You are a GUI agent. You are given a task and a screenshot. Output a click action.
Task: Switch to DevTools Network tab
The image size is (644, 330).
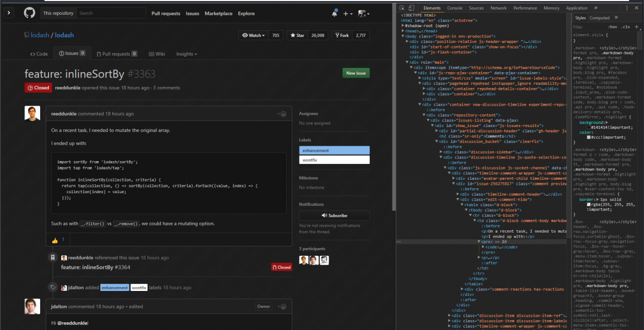[499, 8]
